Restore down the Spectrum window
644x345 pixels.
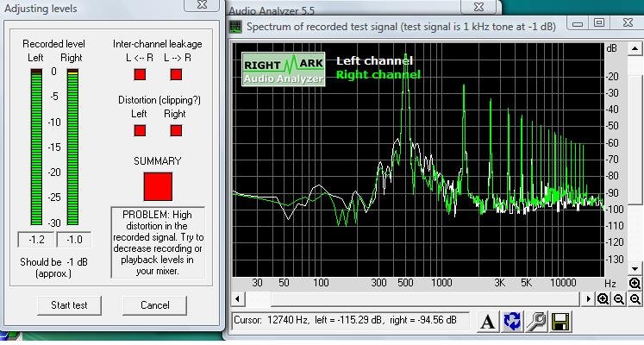(x=599, y=22)
